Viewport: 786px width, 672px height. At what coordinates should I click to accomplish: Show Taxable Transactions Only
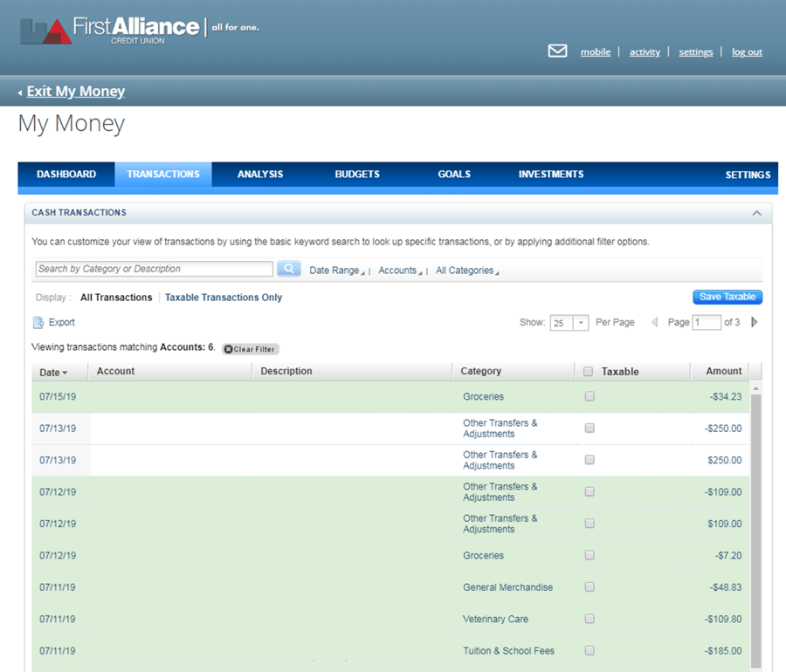point(224,298)
